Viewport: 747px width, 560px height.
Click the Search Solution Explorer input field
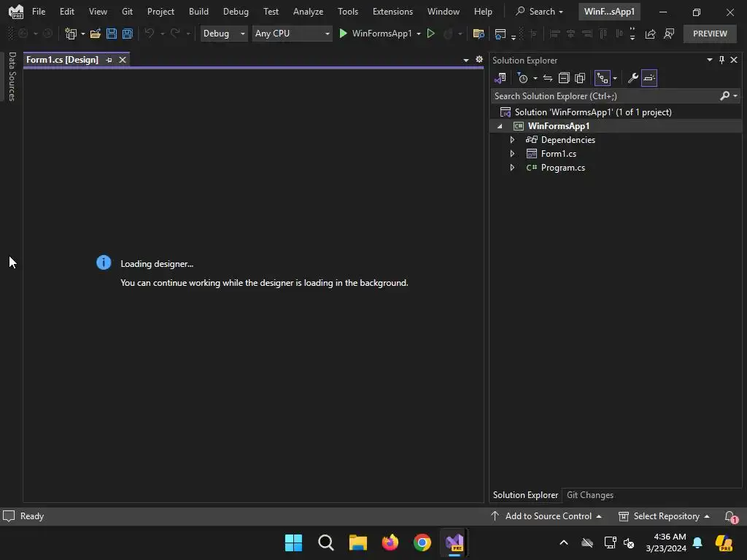(605, 96)
